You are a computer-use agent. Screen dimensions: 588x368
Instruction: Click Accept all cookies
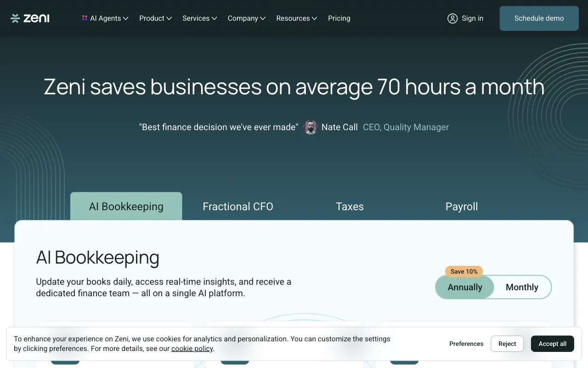552,344
